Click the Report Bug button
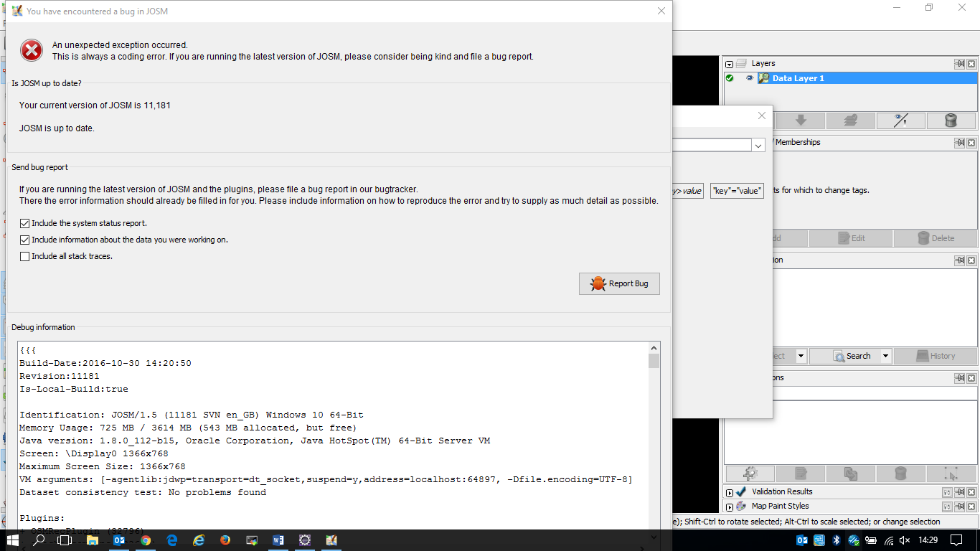The width and height of the screenshot is (980, 551). pyautogui.click(x=619, y=283)
